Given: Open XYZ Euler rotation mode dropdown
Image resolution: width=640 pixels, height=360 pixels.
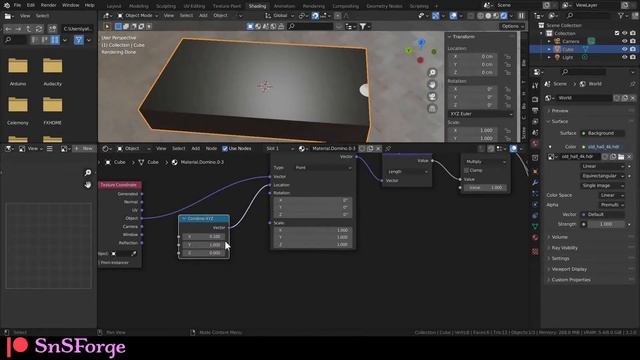Looking at the screenshot, I should [480, 114].
